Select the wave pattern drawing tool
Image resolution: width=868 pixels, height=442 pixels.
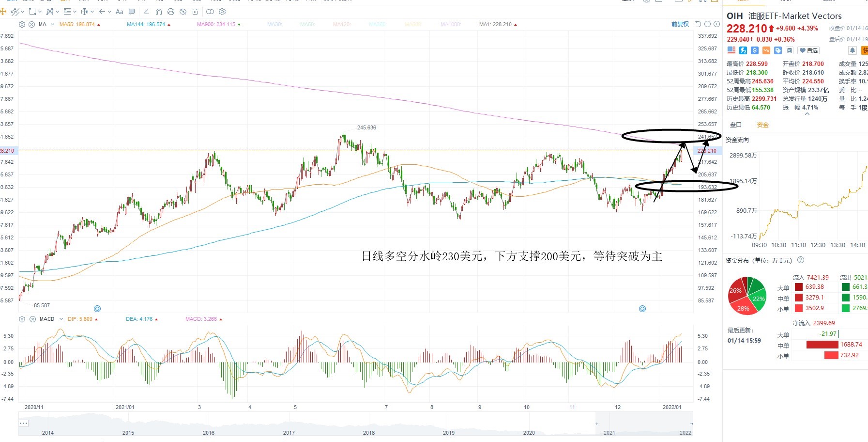click(50, 12)
